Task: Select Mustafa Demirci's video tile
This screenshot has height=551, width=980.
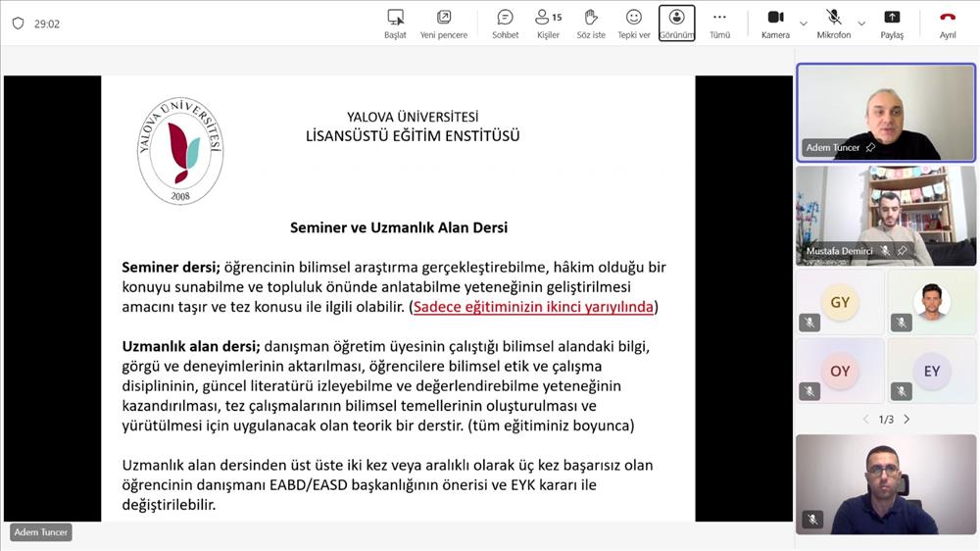Action: [885, 215]
